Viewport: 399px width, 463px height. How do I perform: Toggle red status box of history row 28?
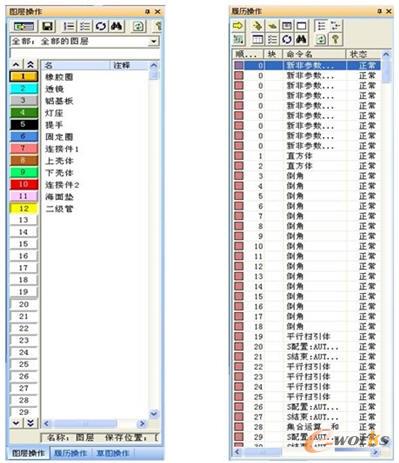[239, 426]
